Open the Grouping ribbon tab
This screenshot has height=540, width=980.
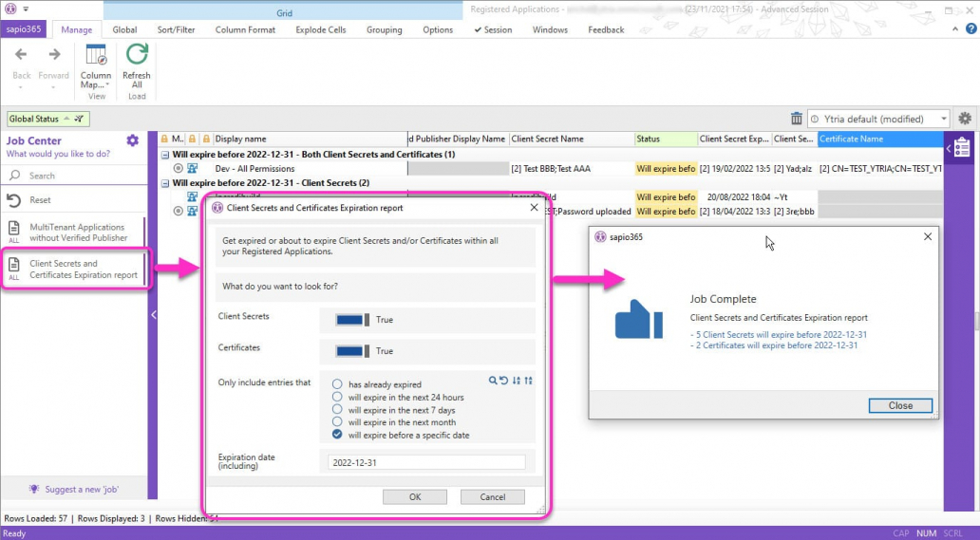click(x=385, y=29)
